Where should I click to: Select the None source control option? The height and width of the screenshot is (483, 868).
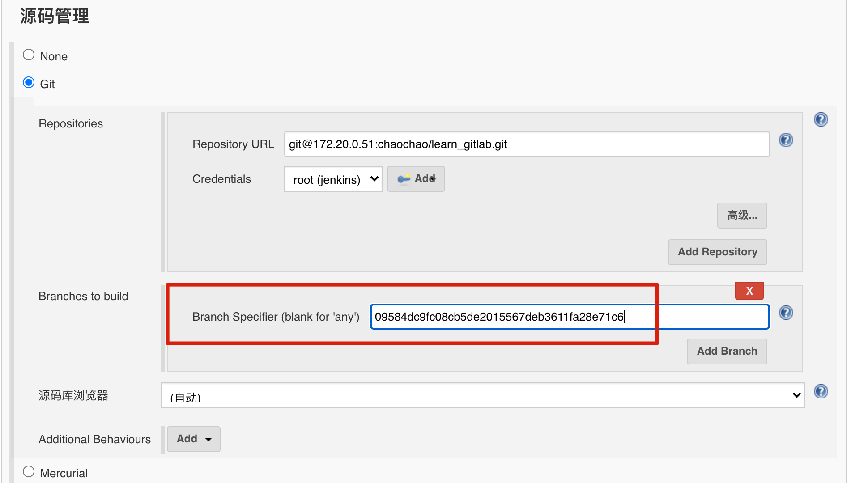tap(29, 55)
